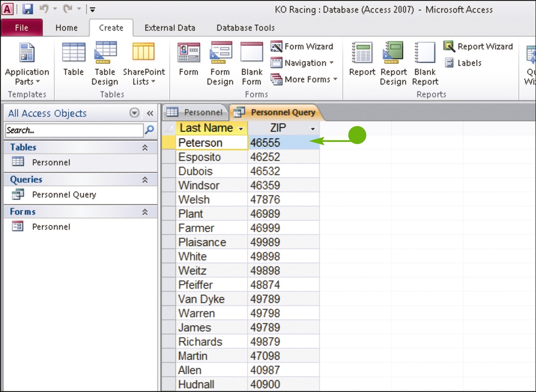Click the Allen cell
Viewport: 536px width, 392px height.
tap(212, 370)
